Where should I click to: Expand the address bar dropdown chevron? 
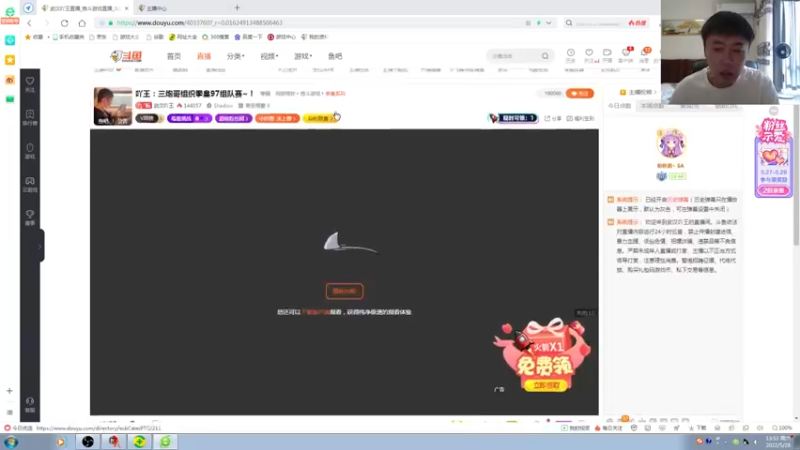[x=548, y=23]
